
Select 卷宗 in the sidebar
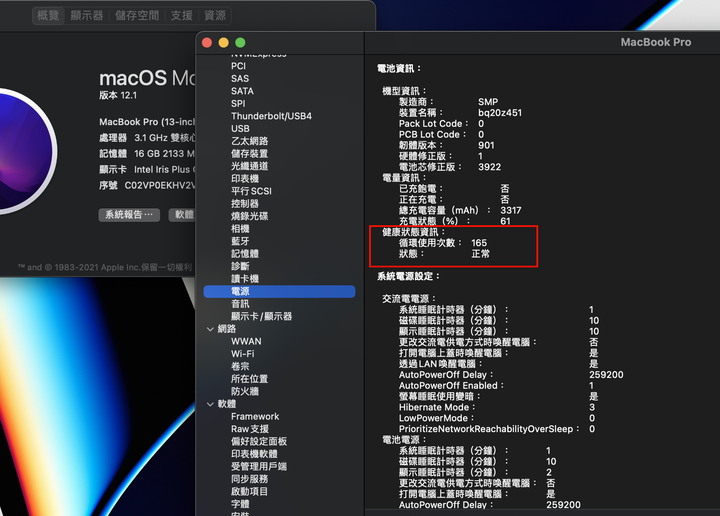(240, 366)
